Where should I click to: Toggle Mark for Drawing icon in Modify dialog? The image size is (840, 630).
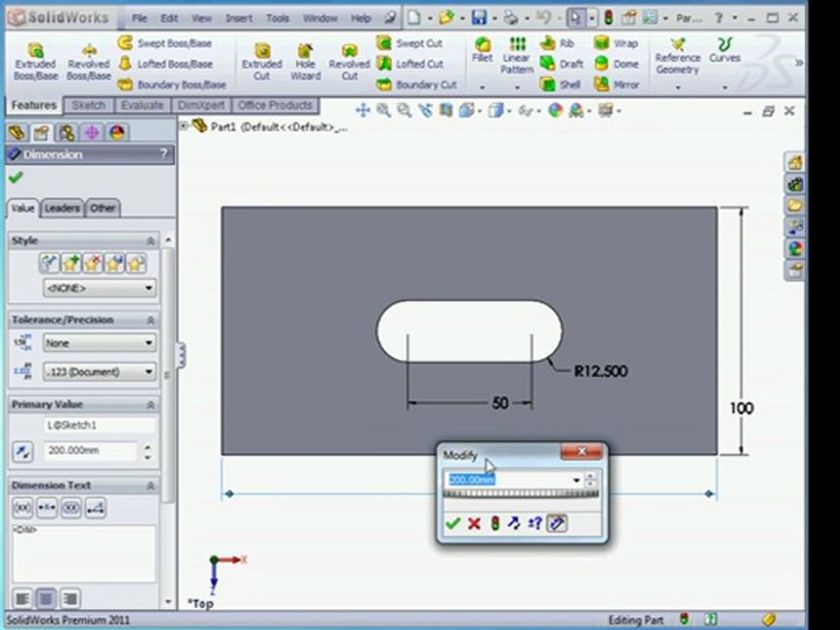[x=556, y=523]
